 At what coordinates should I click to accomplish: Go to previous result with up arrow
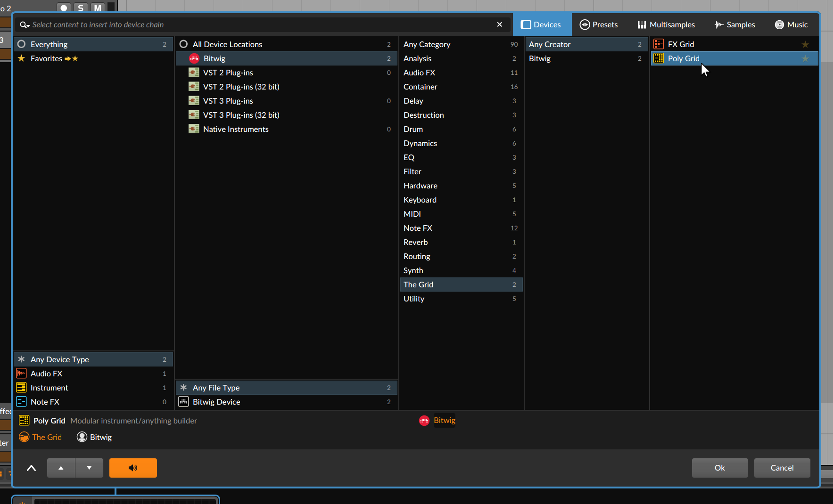point(61,468)
